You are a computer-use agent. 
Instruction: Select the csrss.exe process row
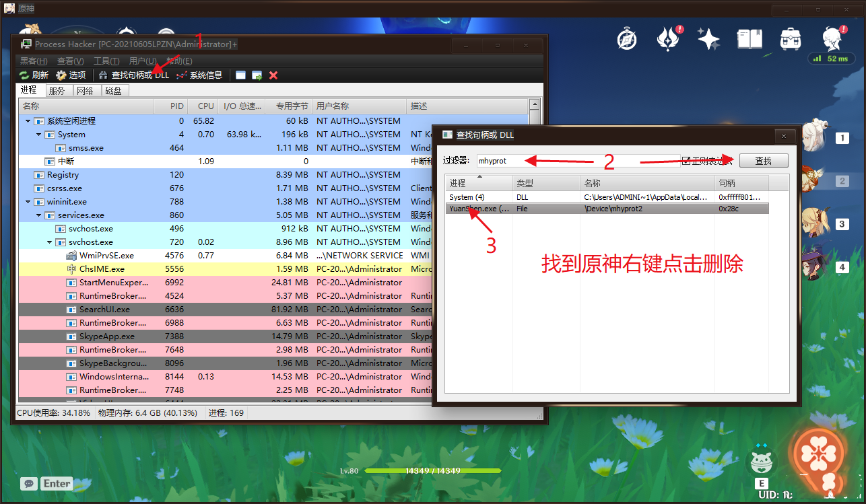click(x=273, y=188)
